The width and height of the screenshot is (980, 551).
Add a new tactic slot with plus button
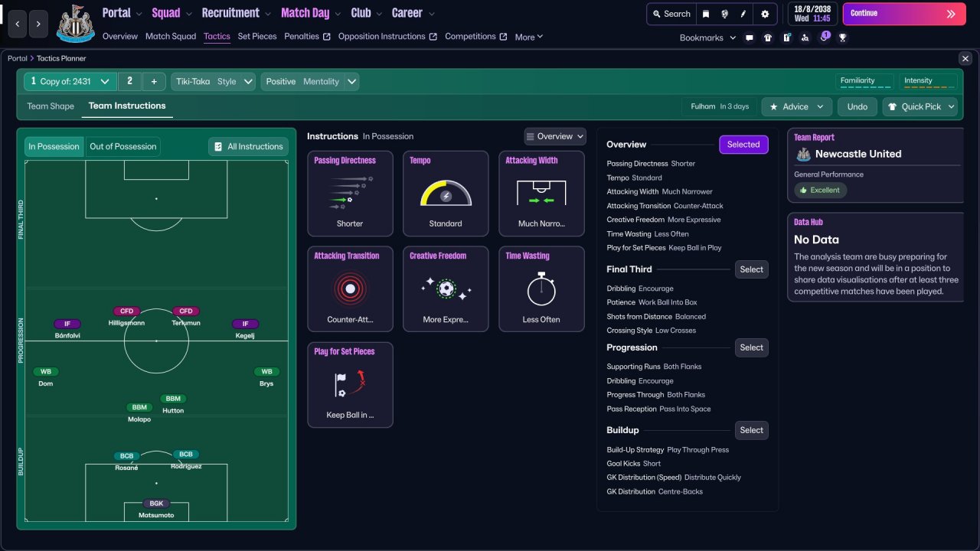pyautogui.click(x=154, y=82)
